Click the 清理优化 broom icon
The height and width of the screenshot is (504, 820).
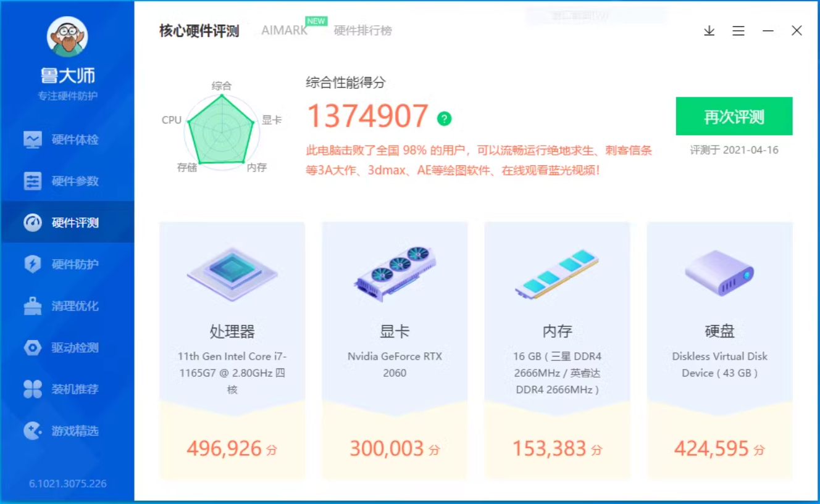(33, 305)
